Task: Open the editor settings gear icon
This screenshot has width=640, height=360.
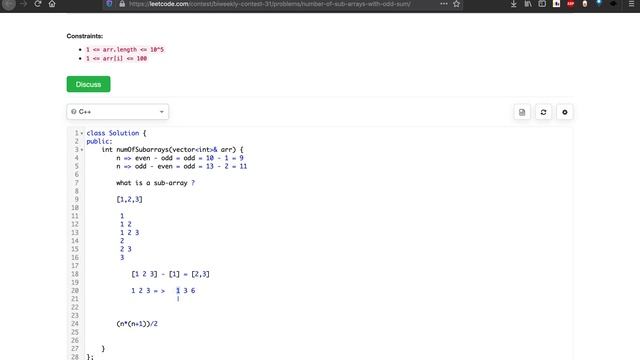Action: click(565, 112)
